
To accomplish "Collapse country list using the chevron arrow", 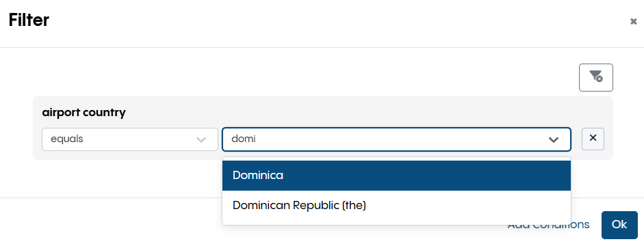I will click(x=554, y=139).
